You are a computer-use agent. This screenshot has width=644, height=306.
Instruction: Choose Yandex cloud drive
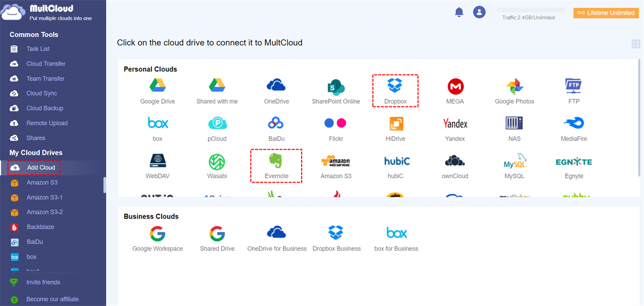point(455,128)
